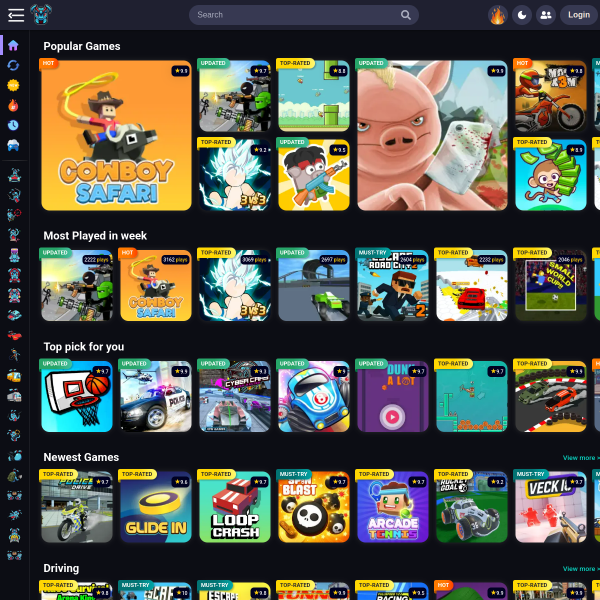Open View more for Driving section

coord(580,569)
